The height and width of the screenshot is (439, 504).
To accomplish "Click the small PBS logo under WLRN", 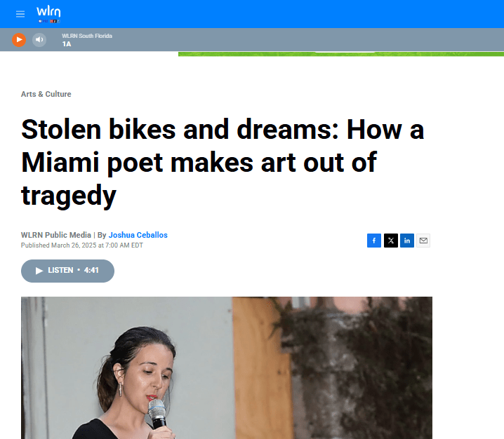I will 43,21.
